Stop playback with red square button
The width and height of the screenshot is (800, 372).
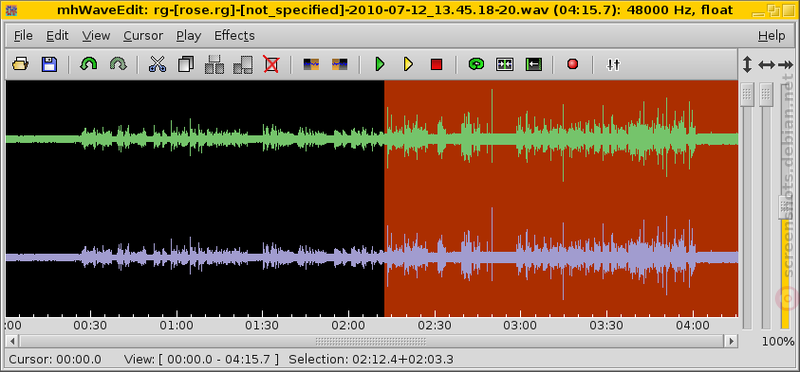pos(436,64)
